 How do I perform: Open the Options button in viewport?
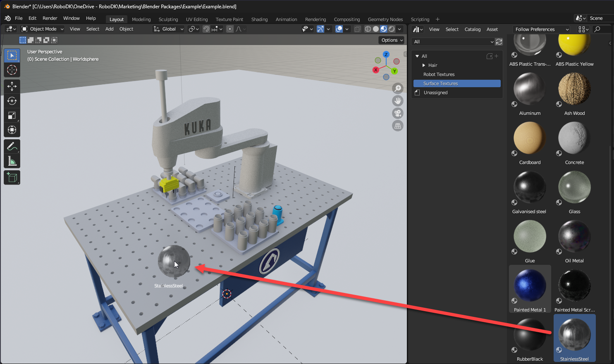[x=392, y=40]
